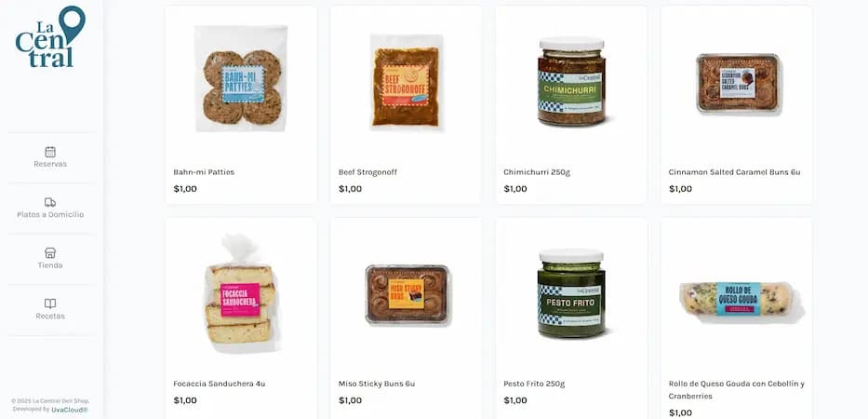Open Cinnamon Salted Caramel Buns photo
The height and width of the screenshot is (419, 868).
[x=738, y=83]
